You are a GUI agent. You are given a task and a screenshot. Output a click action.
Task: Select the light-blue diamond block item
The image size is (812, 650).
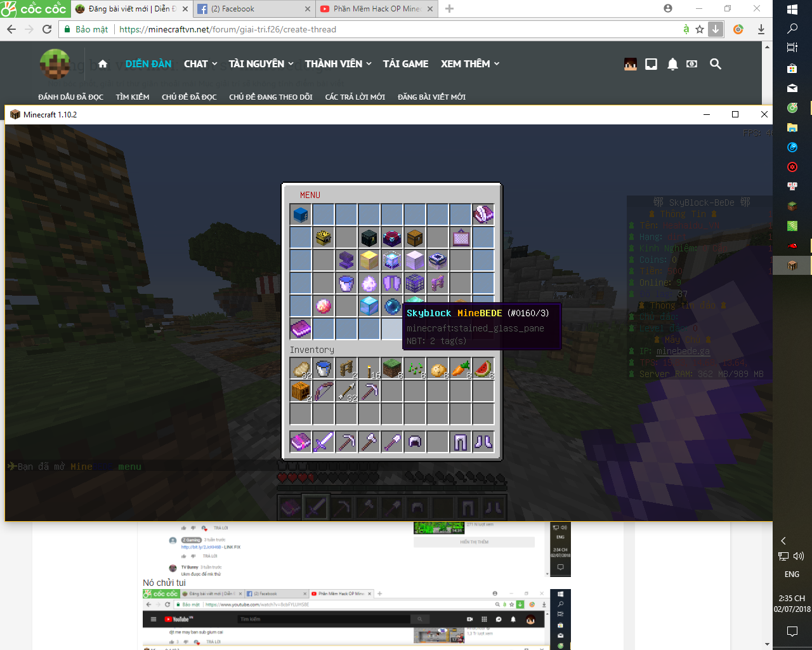tap(369, 306)
